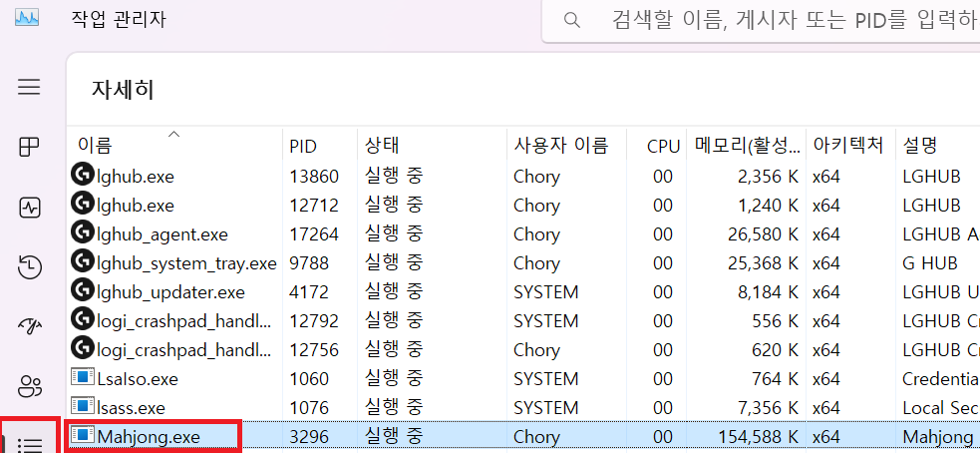Click the search box for name, publisher or PID
Viewport: 980px width, 453px height.
(x=761, y=21)
